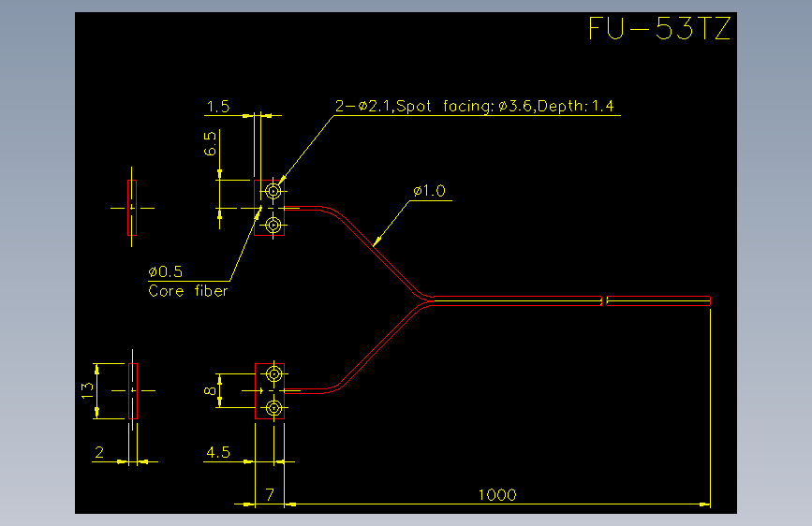Select the 8 hole spacing dimension

[210, 391]
